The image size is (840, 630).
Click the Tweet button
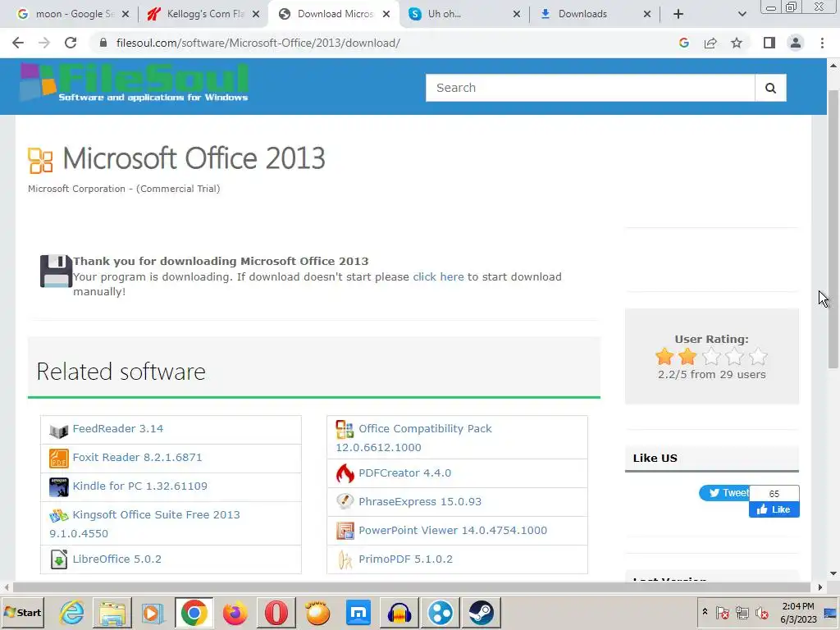pyautogui.click(x=724, y=493)
